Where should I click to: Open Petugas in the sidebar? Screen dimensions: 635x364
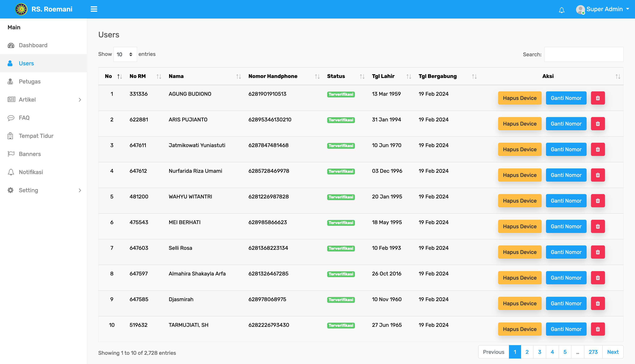pyautogui.click(x=43, y=82)
